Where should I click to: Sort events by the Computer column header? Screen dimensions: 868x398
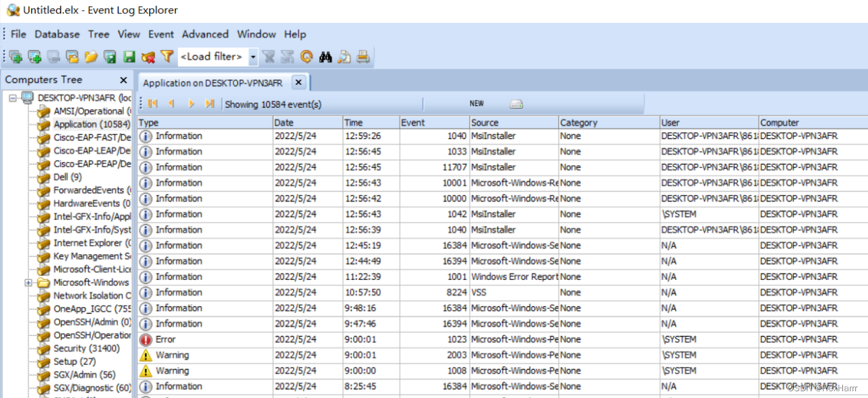tap(813, 123)
